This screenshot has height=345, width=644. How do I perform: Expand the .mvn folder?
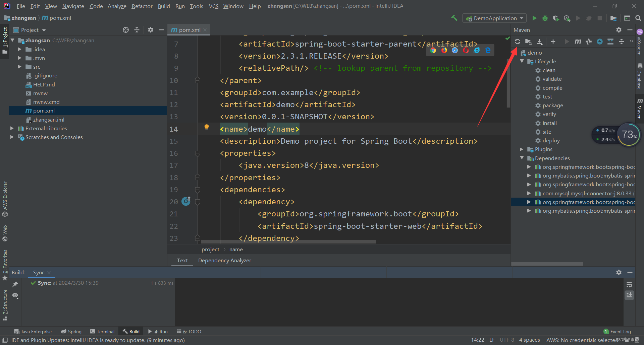[x=19, y=58]
